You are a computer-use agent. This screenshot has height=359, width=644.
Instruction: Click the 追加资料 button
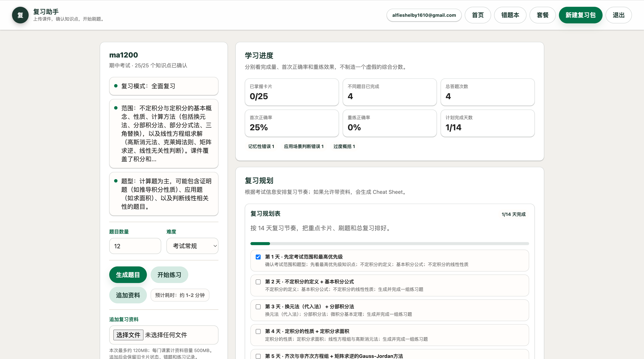(128, 295)
